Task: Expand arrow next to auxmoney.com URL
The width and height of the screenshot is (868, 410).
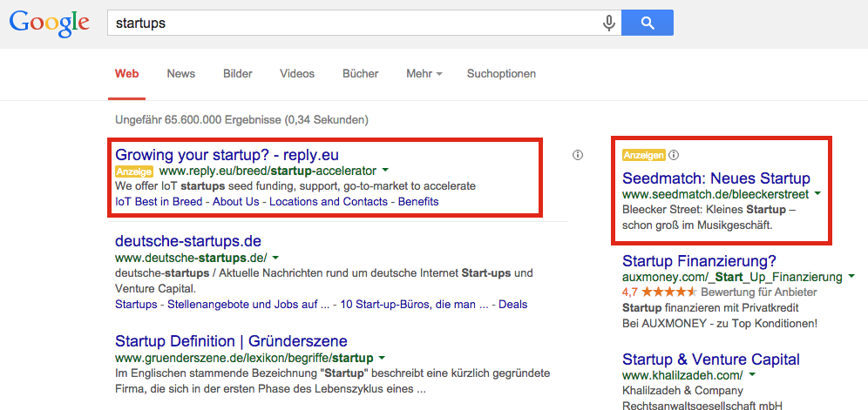Action: 852,276
